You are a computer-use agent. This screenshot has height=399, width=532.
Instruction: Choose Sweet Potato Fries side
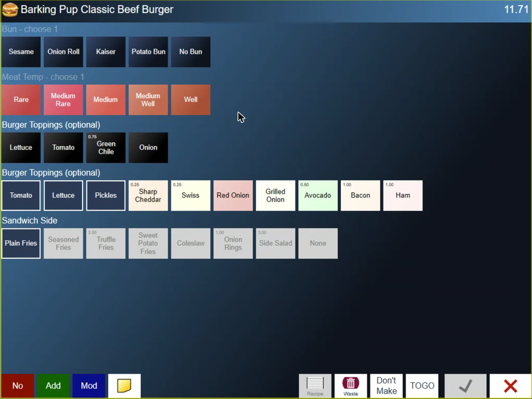pyautogui.click(x=148, y=243)
